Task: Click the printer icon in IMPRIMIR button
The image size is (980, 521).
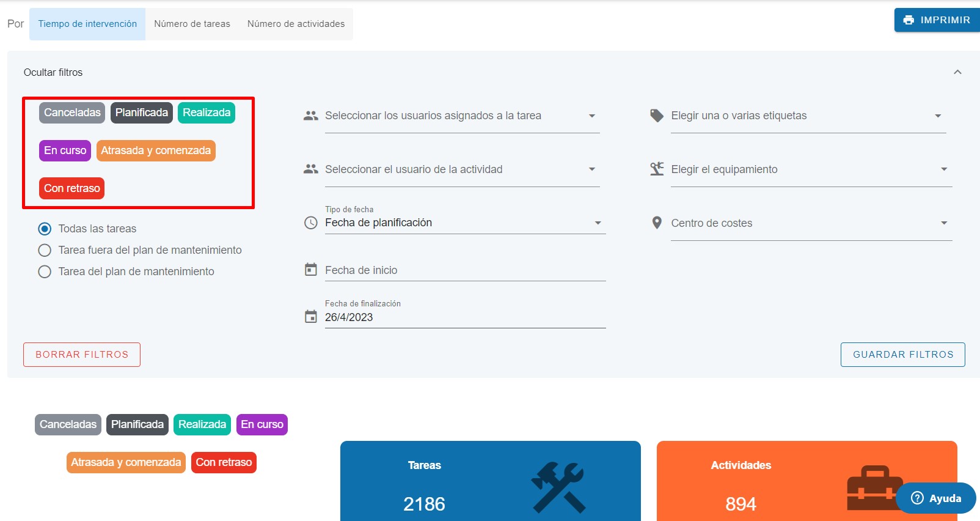Action: 909,20
